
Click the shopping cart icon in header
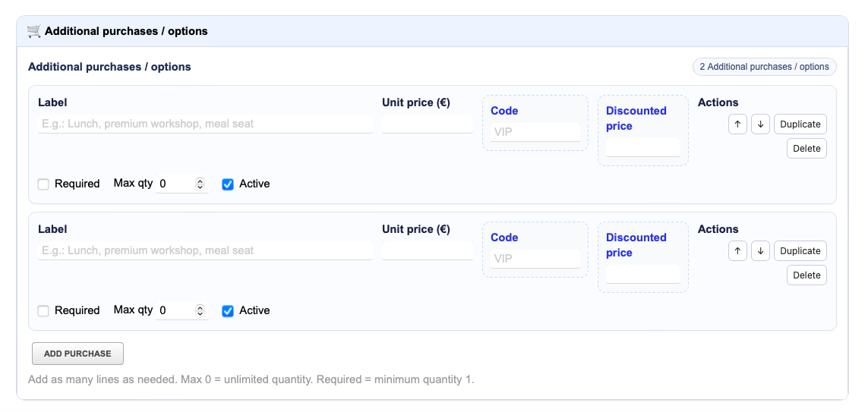click(33, 31)
